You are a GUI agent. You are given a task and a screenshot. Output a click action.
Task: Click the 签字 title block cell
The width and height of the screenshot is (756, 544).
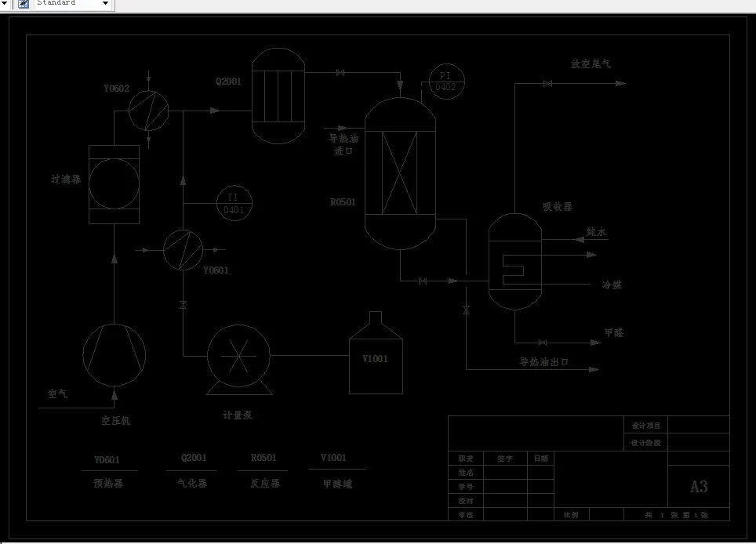(x=505, y=459)
